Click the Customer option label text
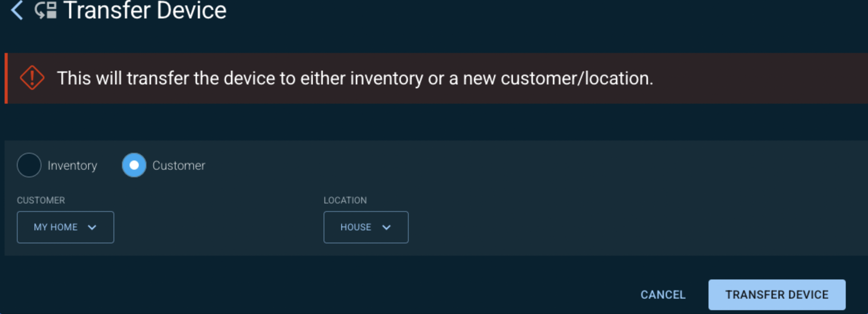868x314 pixels. point(179,166)
